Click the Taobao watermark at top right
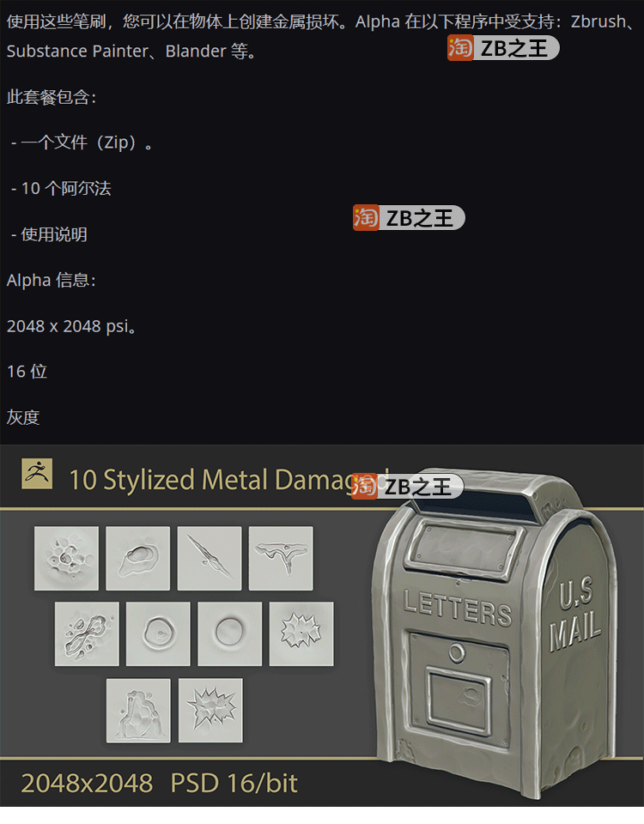 tap(503, 48)
